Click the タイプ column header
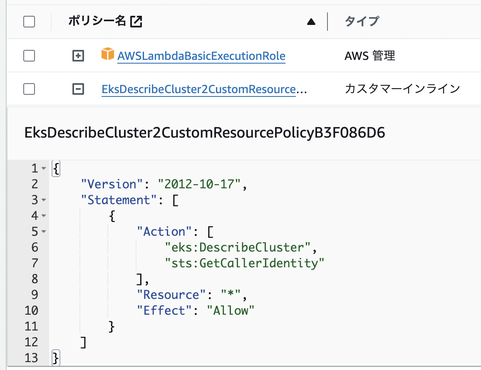Viewport: 481px width, 370px height. click(x=362, y=21)
